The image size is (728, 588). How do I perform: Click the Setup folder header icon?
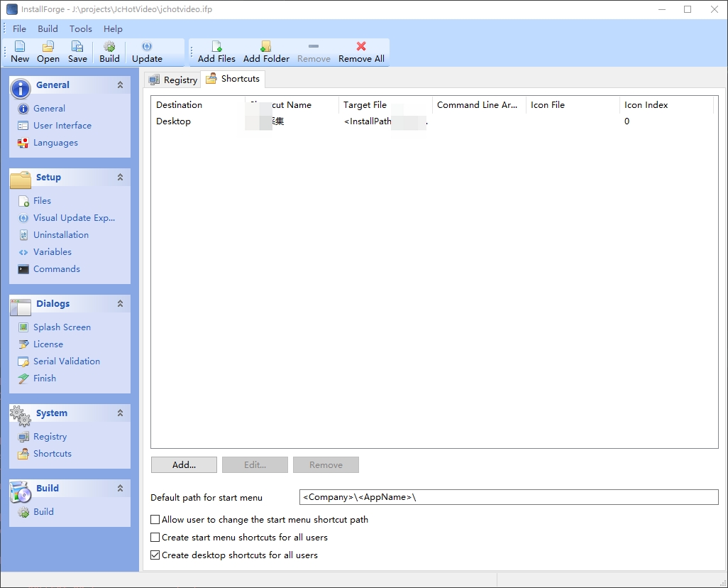pyautogui.click(x=21, y=180)
